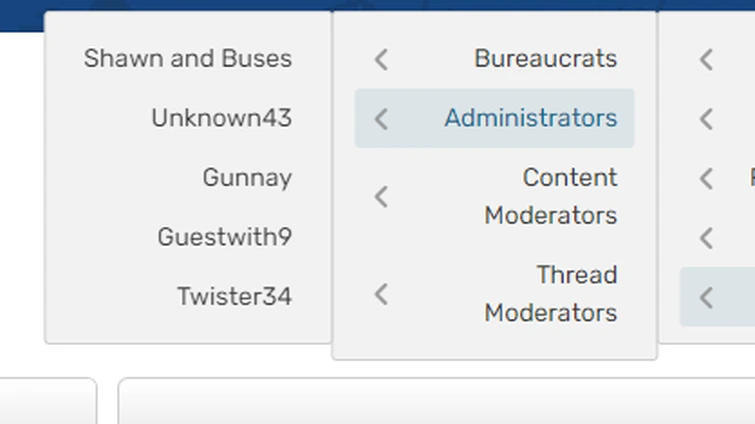This screenshot has height=424, width=755.
Task: Click the small cut-off panel at the bottom left
Action: tap(48, 402)
